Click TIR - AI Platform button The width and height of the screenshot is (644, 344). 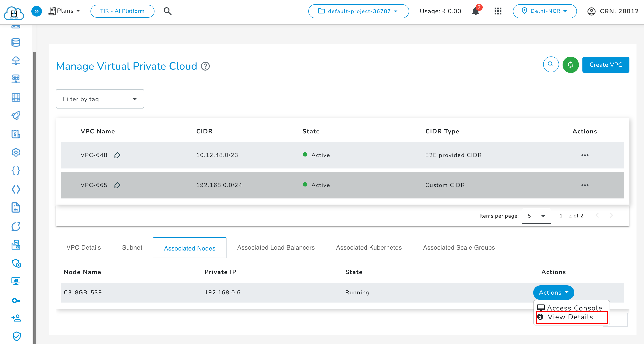tap(122, 11)
